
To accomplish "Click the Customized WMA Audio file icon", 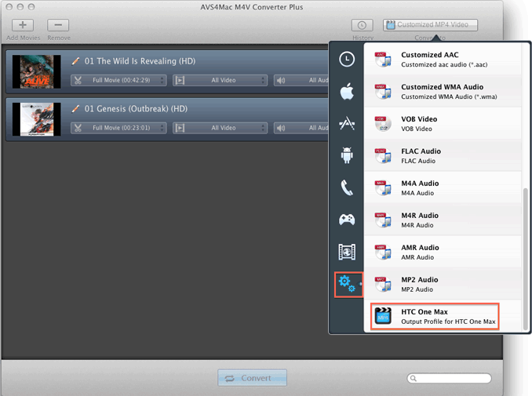I will tap(383, 92).
